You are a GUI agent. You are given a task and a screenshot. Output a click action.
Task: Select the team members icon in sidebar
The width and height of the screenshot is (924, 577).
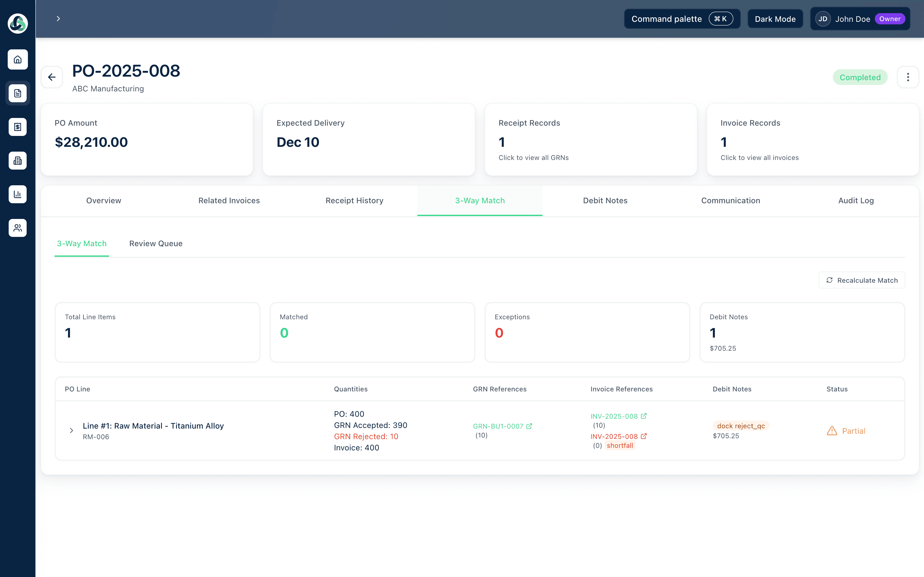[18, 228]
